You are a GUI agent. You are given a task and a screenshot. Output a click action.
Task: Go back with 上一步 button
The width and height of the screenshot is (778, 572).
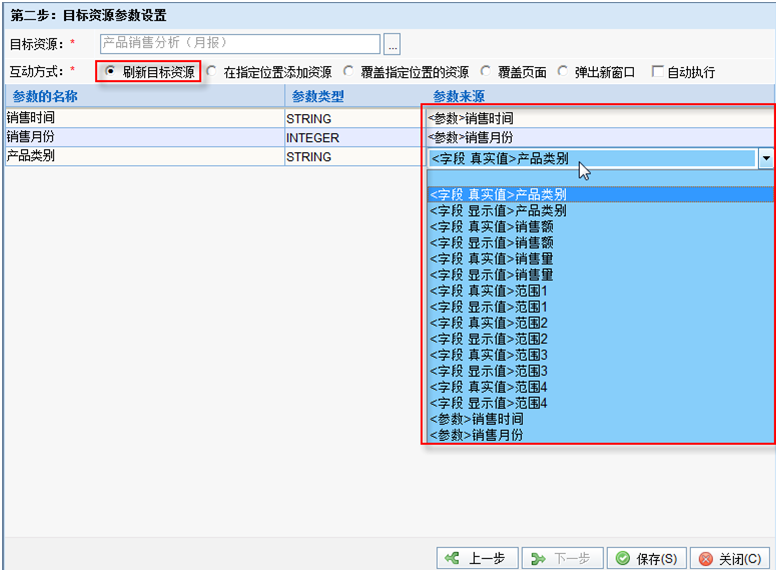pyautogui.click(x=477, y=559)
